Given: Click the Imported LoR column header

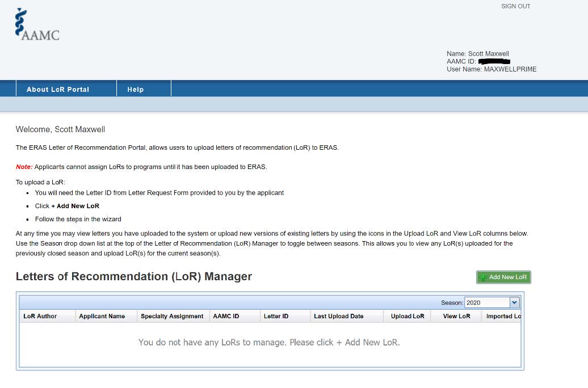Looking at the screenshot, I should pyautogui.click(x=502, y=316).
